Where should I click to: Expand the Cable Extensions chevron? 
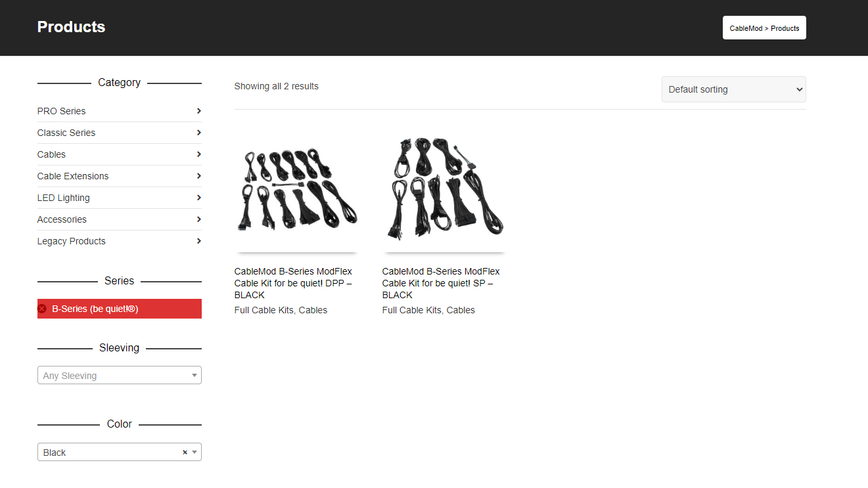point(198,176)
